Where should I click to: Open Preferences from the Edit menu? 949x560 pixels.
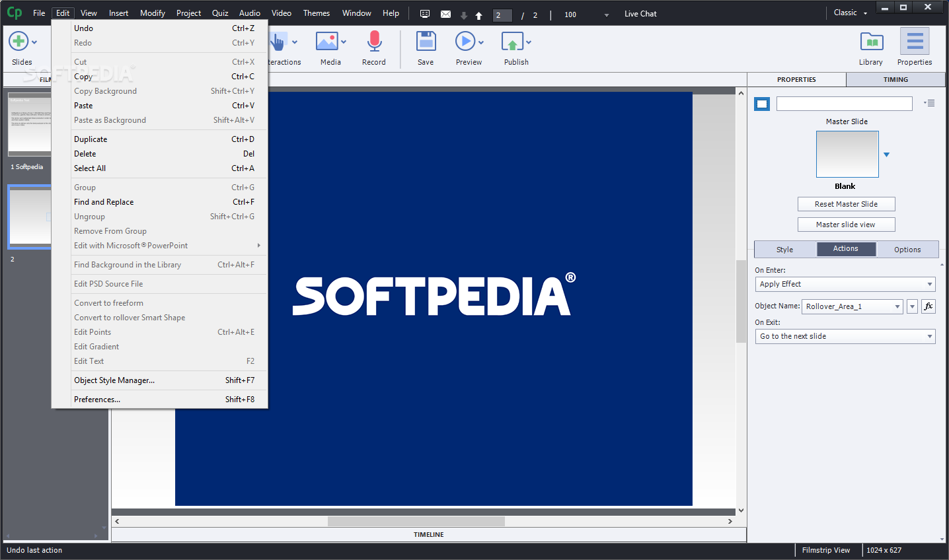[x=160, y=400]
